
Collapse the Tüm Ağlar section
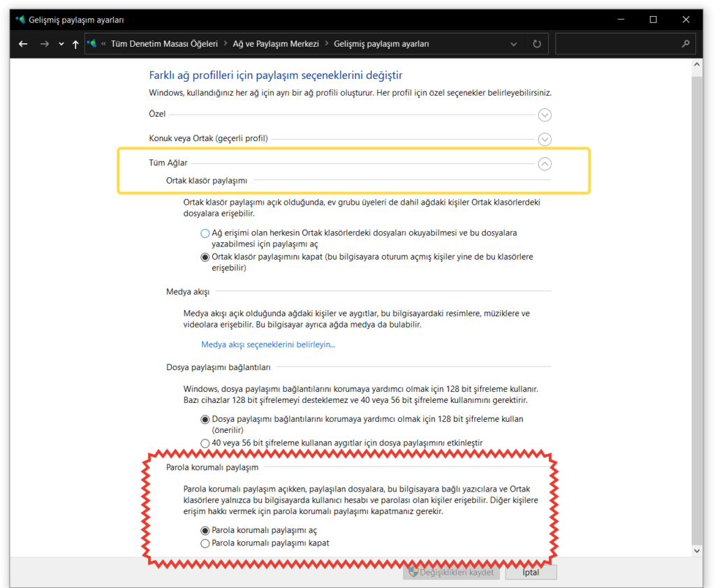point(545,164)
